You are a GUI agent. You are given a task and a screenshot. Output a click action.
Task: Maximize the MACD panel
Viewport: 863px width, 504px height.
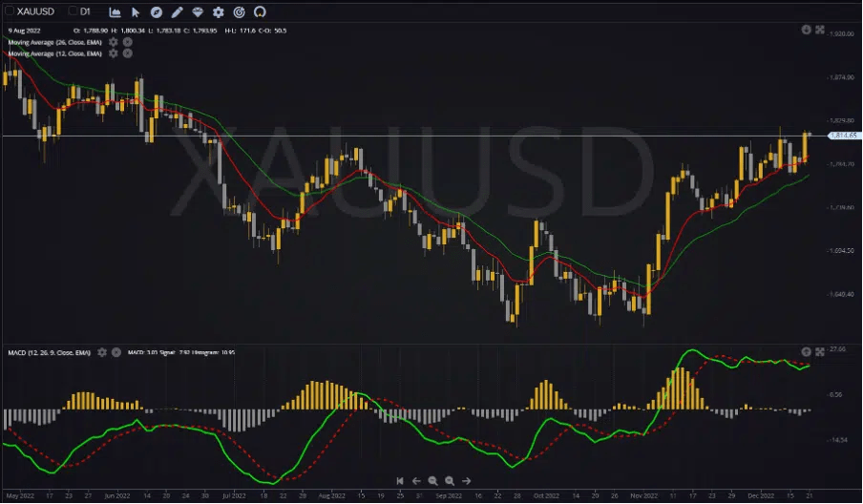819,351
